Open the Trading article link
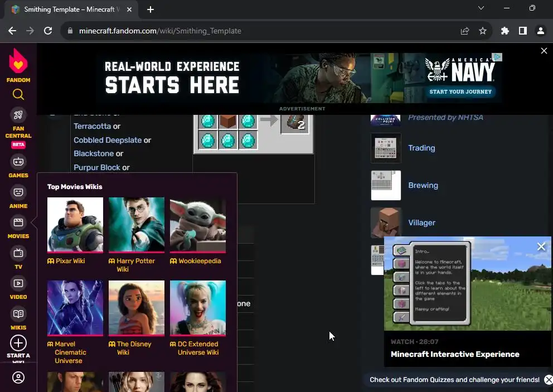553x392 pixels. pos(421,148)
